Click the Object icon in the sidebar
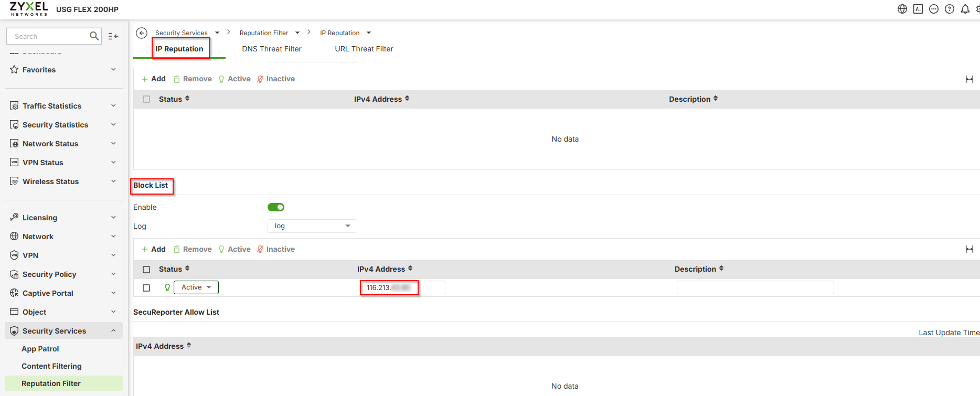This screenshot has height=396, width=980. click(14, 312)
